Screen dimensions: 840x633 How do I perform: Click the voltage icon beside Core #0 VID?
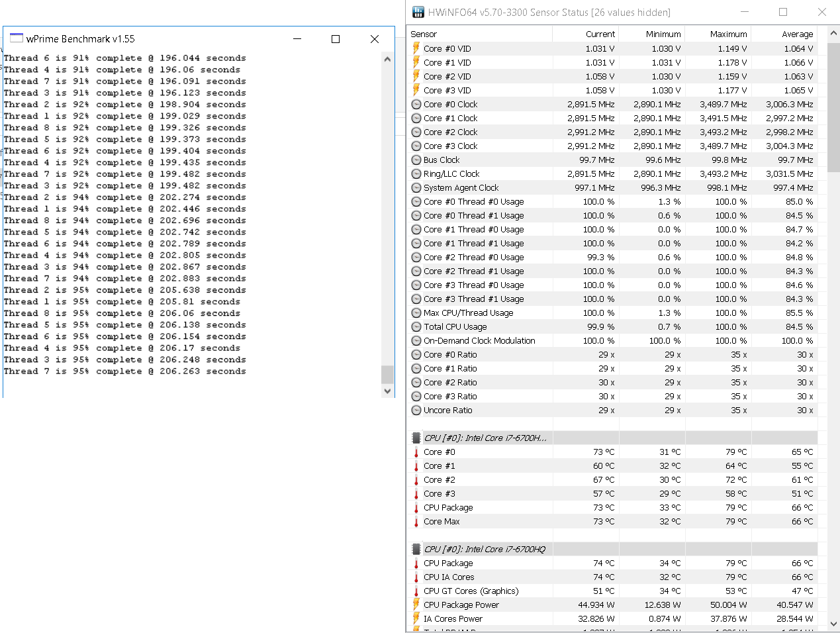(x=416, y=48)
